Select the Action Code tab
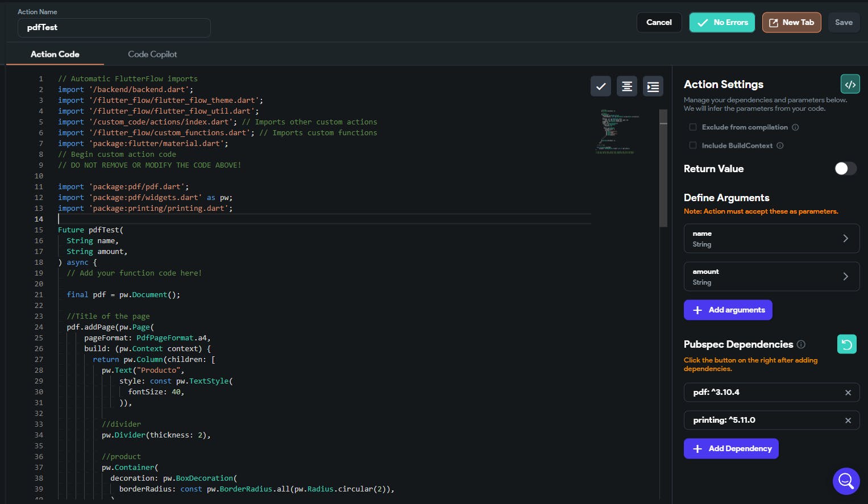 [x=55, y=55]
